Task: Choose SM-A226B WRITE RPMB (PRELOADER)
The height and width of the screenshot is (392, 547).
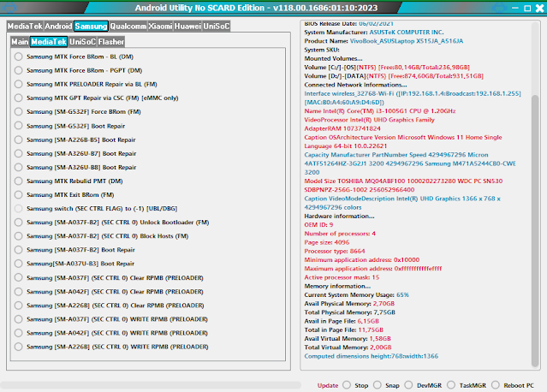Action: (19, 347)
